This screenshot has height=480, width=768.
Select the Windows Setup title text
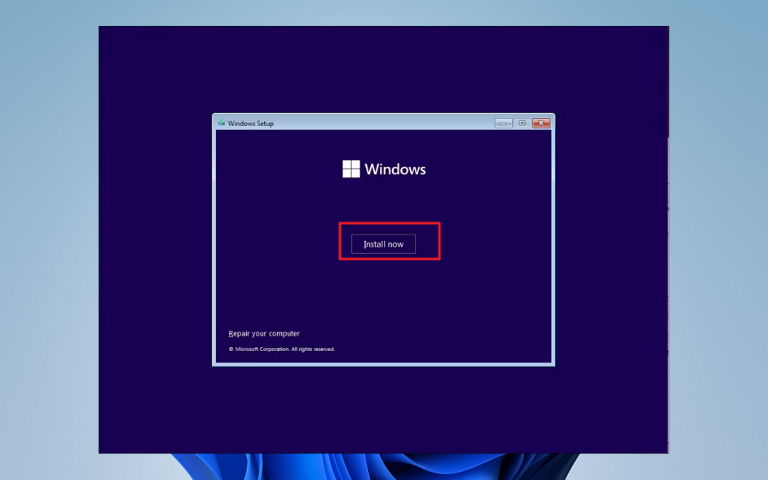click(x=250, y=123)
